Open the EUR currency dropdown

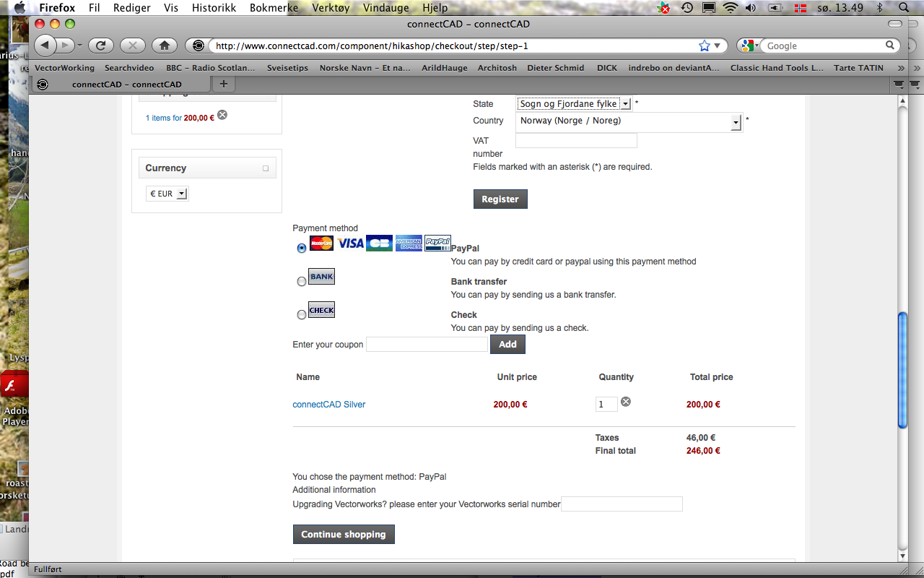pos(167,194)
